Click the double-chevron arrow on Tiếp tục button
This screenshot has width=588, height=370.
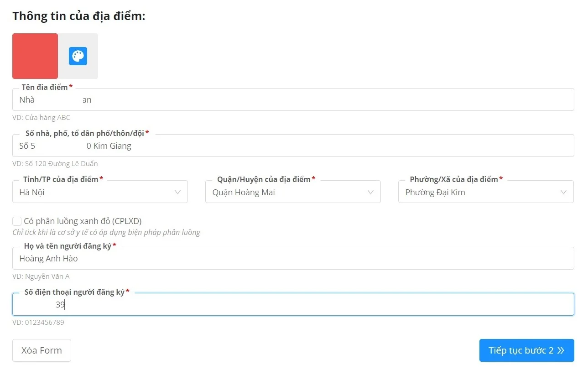tap(561, 350)
